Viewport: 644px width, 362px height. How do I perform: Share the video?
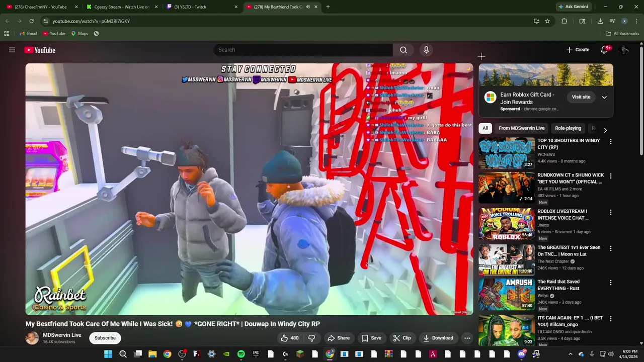point(338,338)
